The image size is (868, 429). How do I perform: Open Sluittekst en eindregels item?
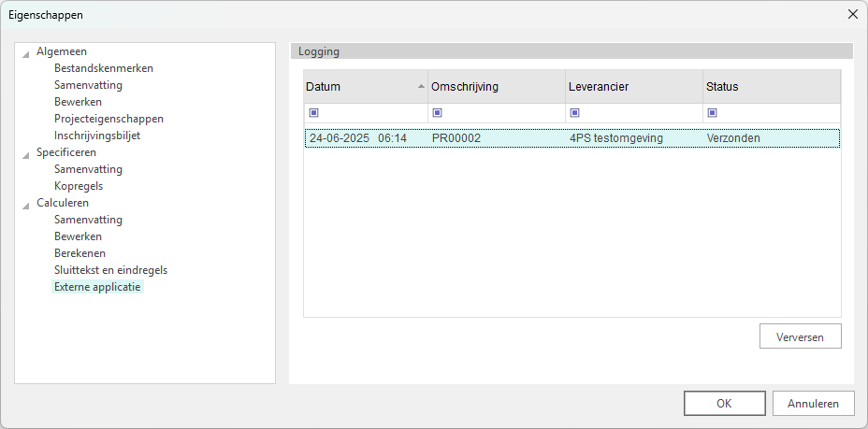pyautogui.click(x=110, y=270)
